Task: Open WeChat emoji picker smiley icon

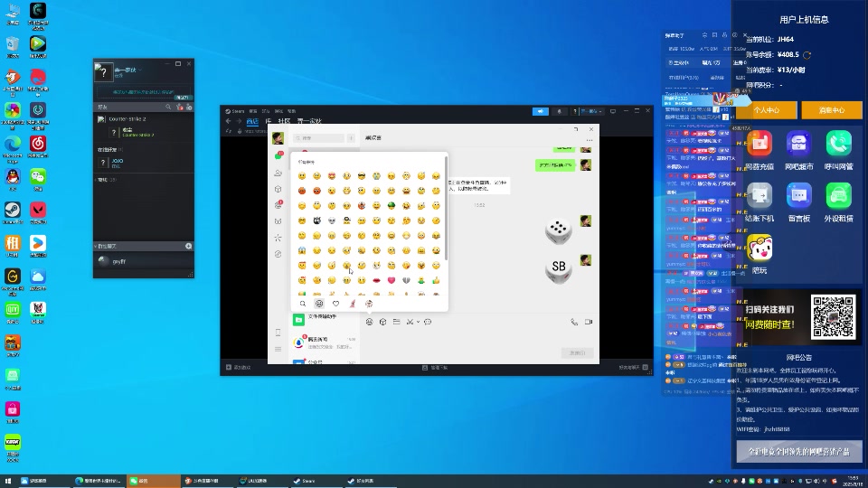Action: [369, 322]
